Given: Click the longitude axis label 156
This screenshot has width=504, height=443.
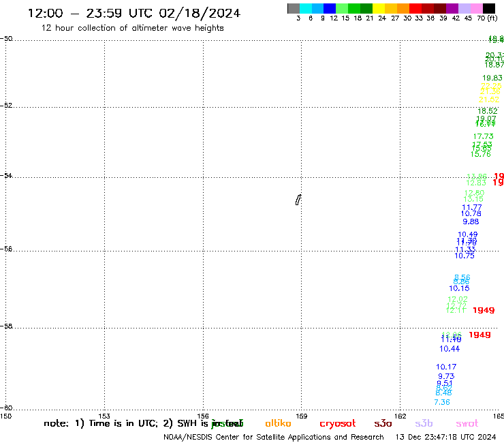Looking at the screenshot, I should tap(203, 416).
